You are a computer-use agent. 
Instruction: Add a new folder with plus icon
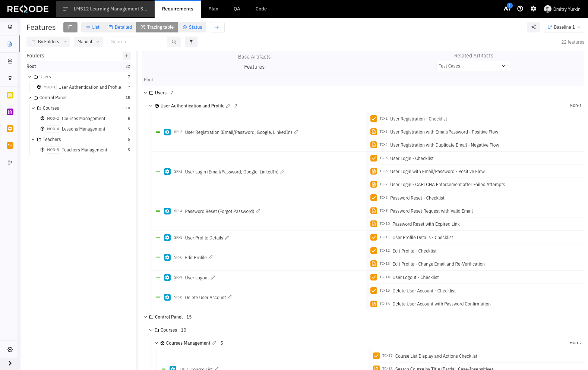point(127,56)
